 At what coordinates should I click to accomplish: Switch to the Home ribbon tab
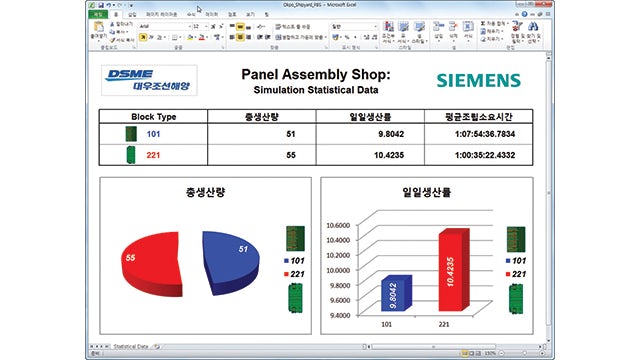pyautogui.click(x=116, y=14)
